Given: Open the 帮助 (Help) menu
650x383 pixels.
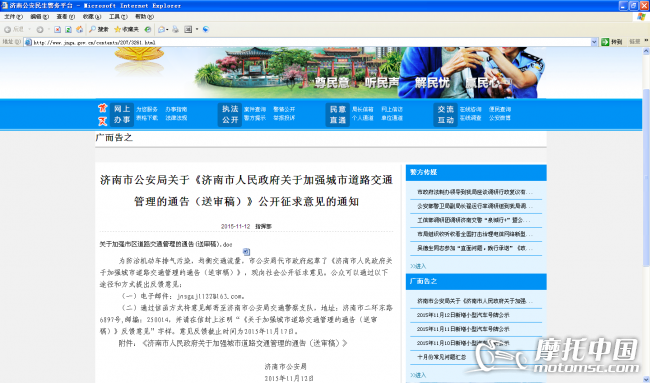Looking at the screenshot, I should click(144, 17).
